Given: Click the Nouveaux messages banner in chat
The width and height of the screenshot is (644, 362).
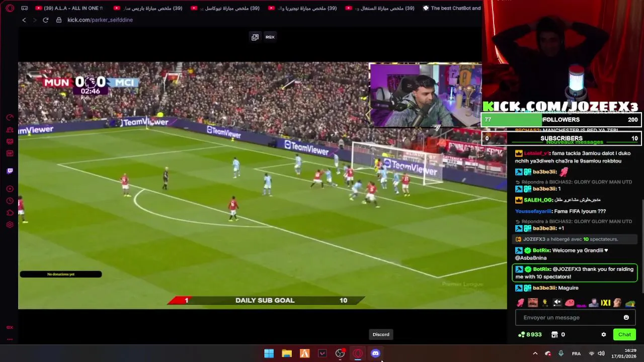Looking at the screenshot, I should 574,142.
